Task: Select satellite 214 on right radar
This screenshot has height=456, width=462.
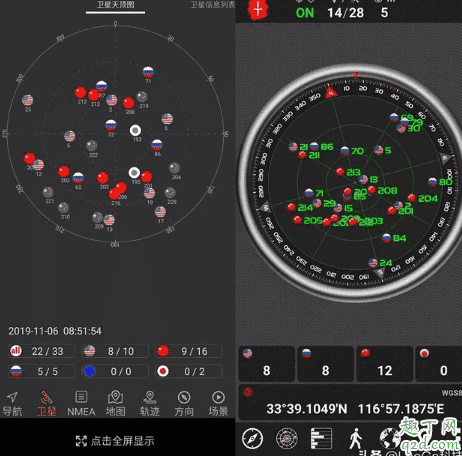Action: coord(291,207)
